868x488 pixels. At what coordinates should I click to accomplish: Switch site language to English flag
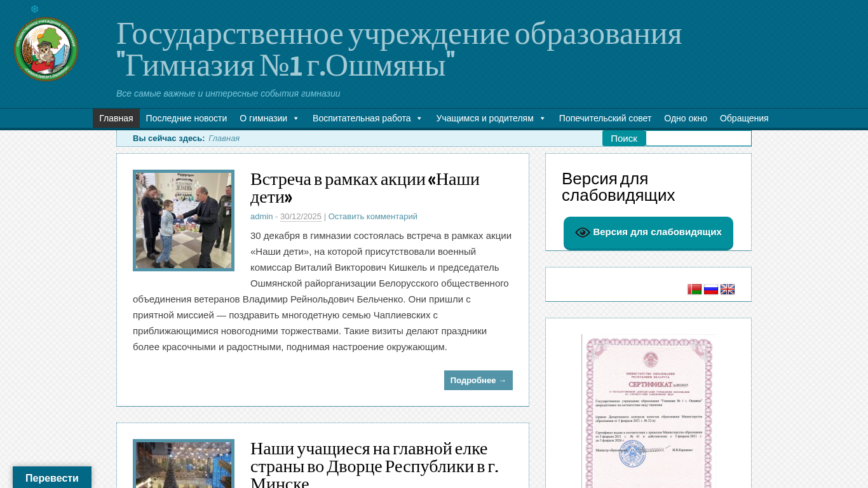tap(728, 290)
